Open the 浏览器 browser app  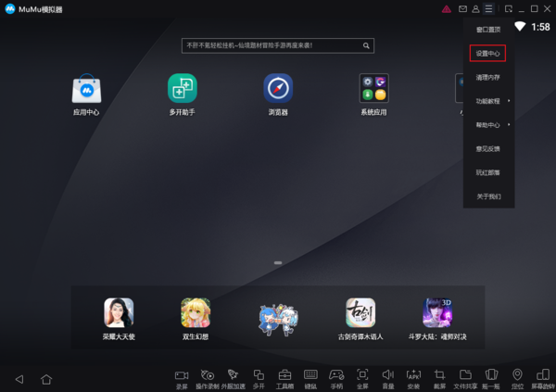coord(278,90)
